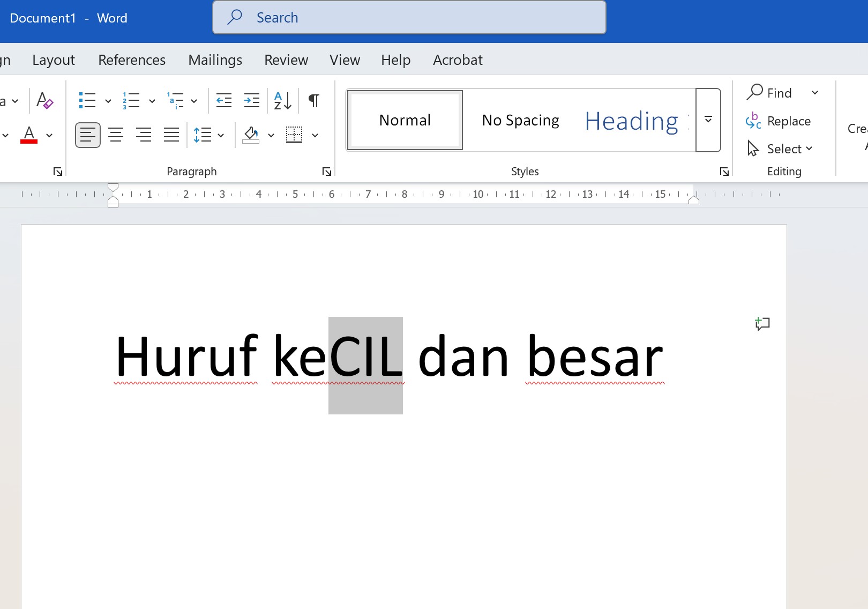868x609 pixels.
Task: Toggle the Show/Hide paragraph marks icon
Action: tap(313, 100)
